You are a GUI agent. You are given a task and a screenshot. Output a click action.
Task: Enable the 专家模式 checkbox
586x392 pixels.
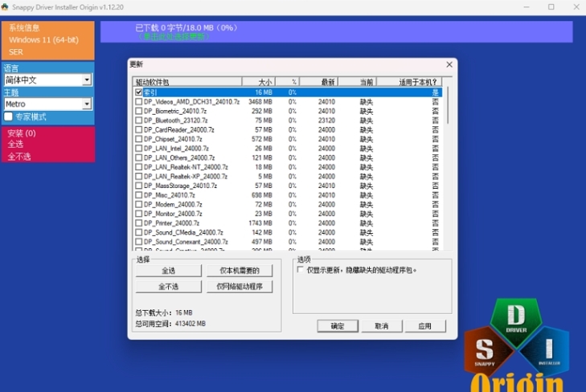pyautogui.click(x=8, y=116)
